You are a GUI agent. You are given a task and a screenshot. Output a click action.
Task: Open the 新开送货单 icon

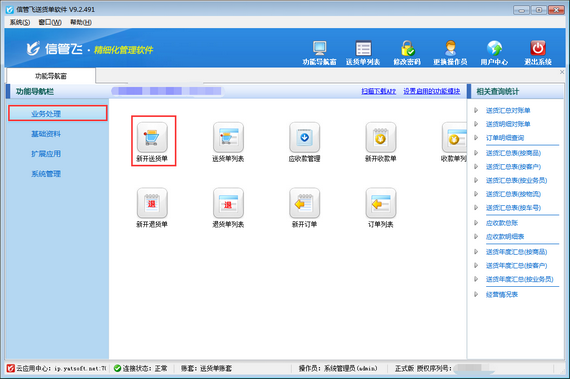click(152, 137)
